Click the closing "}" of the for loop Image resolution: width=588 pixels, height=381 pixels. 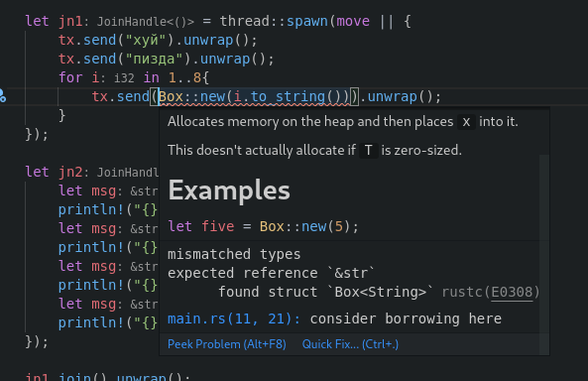point(62,115)
